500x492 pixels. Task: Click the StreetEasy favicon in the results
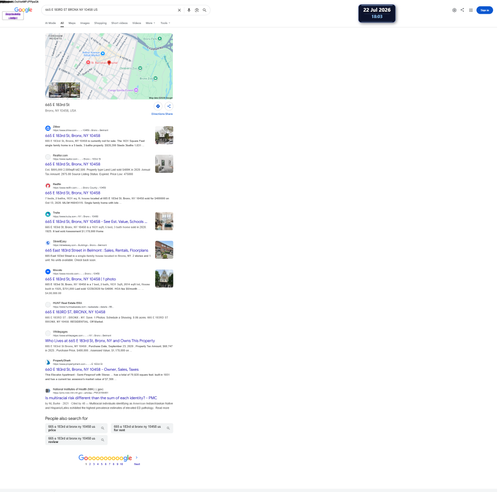coord(48,243)
